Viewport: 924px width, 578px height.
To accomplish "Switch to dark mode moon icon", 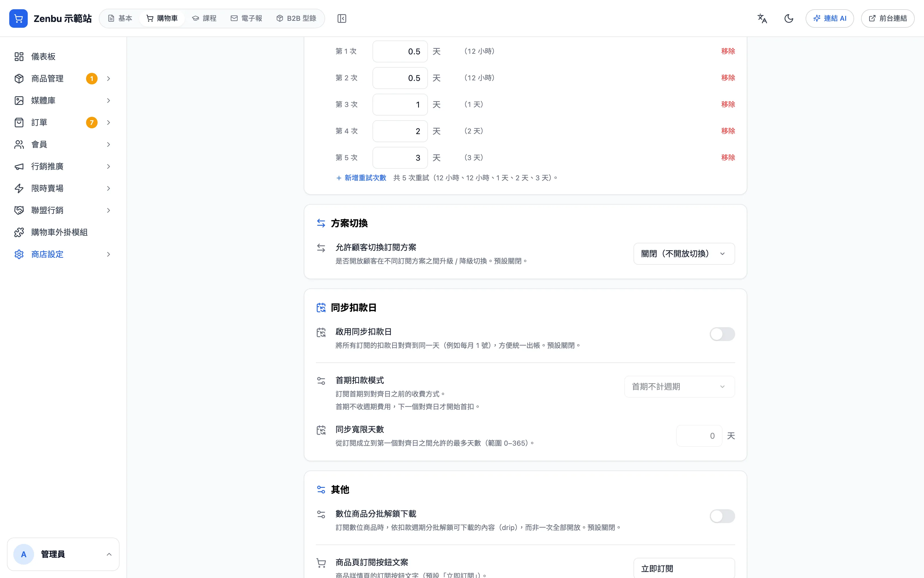I will coord(789,18).
